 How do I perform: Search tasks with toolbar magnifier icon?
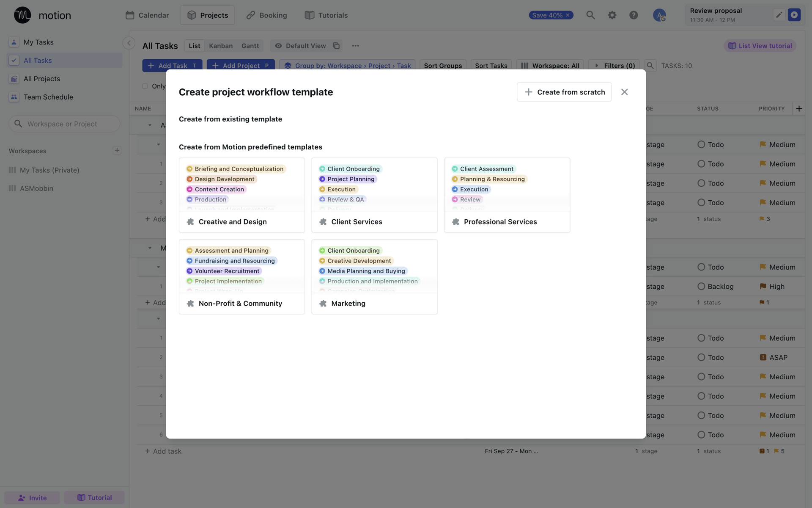[x=650, y=66]
